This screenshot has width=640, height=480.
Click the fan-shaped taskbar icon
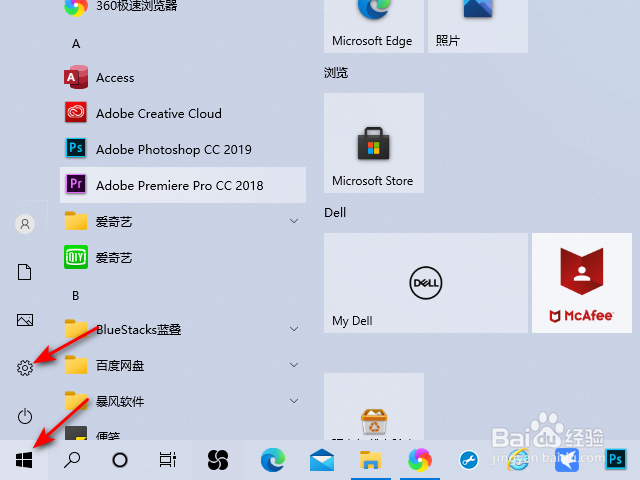[218, 460]
